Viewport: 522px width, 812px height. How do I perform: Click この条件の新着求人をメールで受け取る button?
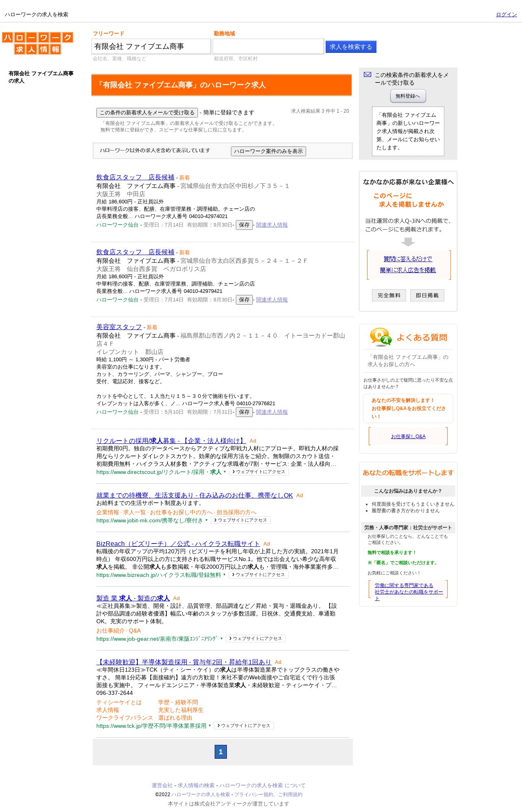(147, 113)
